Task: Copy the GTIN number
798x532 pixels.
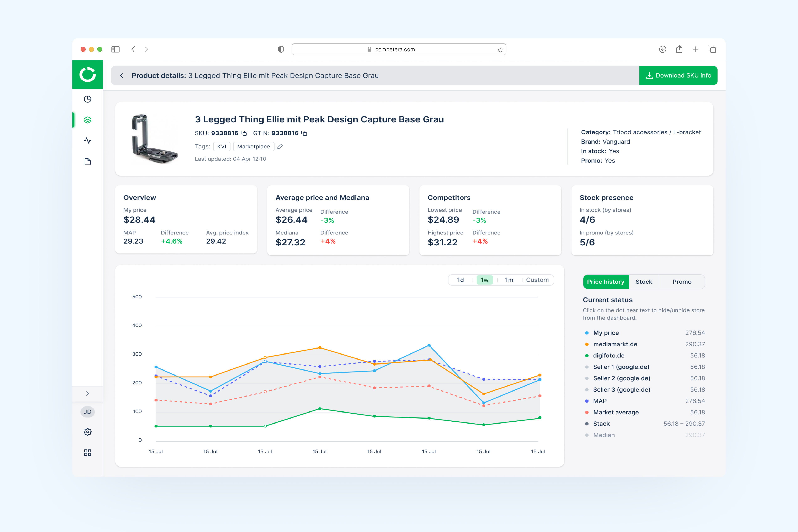Action: (304, 133)
